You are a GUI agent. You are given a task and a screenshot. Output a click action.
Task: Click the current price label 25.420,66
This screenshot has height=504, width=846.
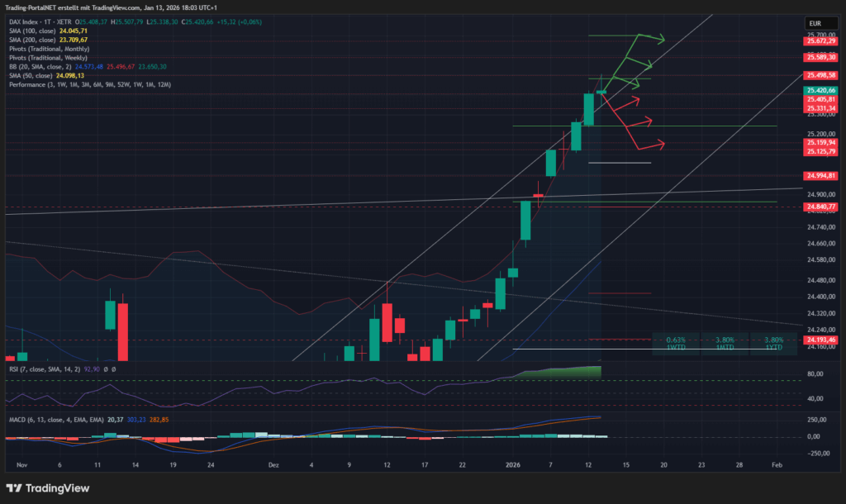click(821, 90)
